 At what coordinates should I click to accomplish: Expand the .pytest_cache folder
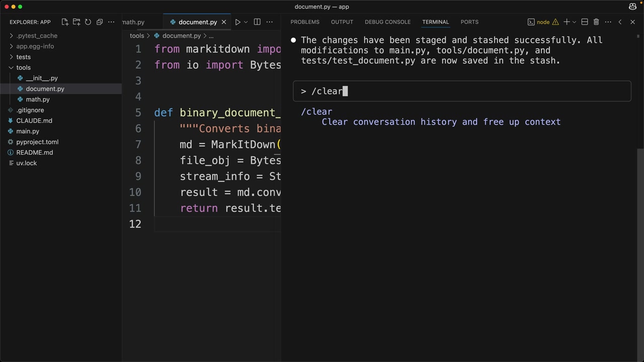(x=36, y=36)
